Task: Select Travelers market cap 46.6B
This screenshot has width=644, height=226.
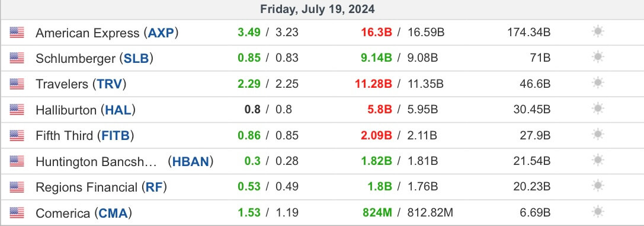Action: tap(535, 84)
